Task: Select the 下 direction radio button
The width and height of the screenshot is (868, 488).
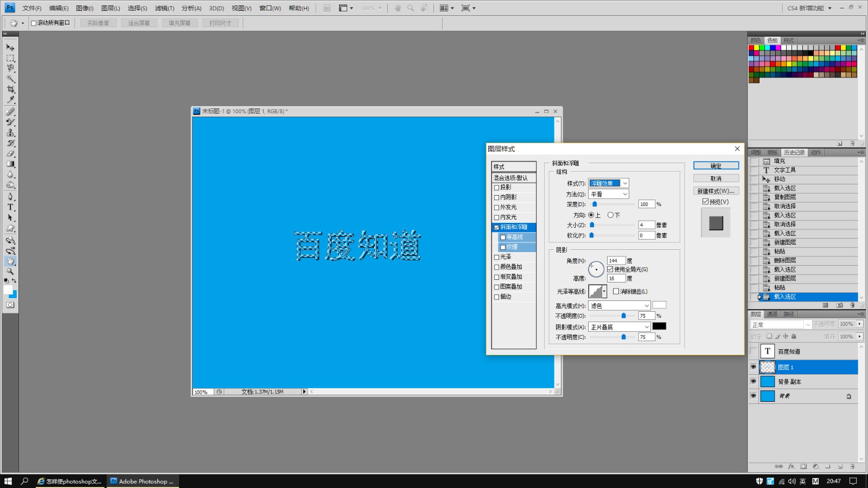Action: pos(610,215)
